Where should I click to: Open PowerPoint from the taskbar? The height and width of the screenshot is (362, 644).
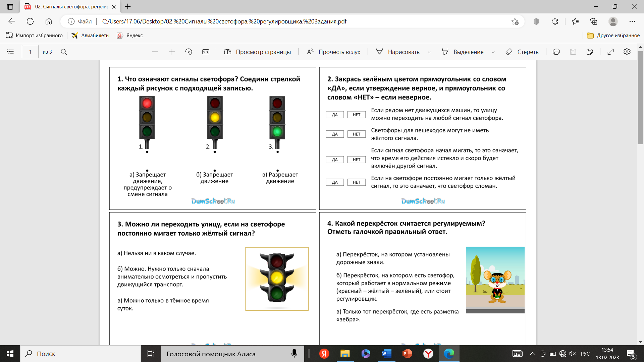[407, 354]
